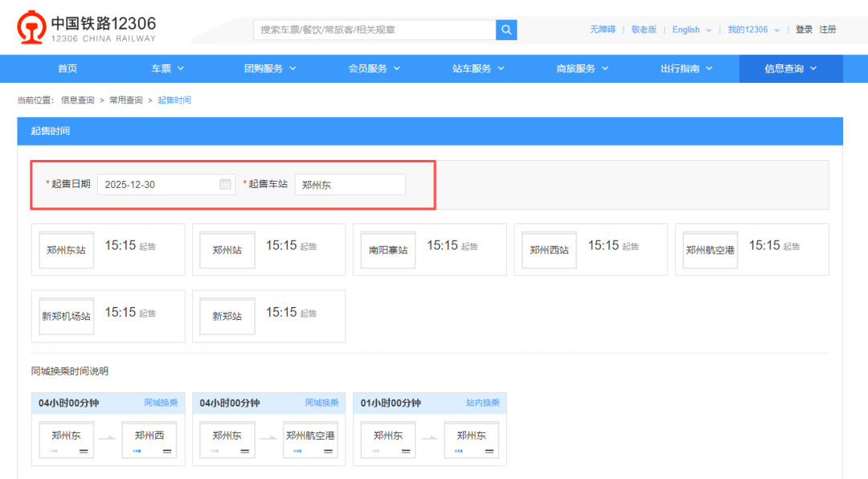Open the 会员服务 menu
This screenshot has height=479, width=868.
pyautogui.click(x=375, y=68)
